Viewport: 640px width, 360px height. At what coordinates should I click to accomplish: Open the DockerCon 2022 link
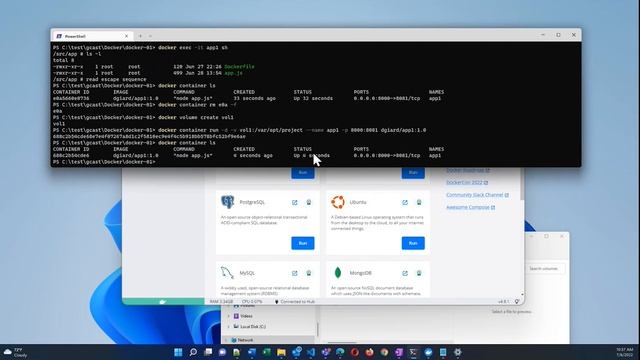tap(467, 182)
